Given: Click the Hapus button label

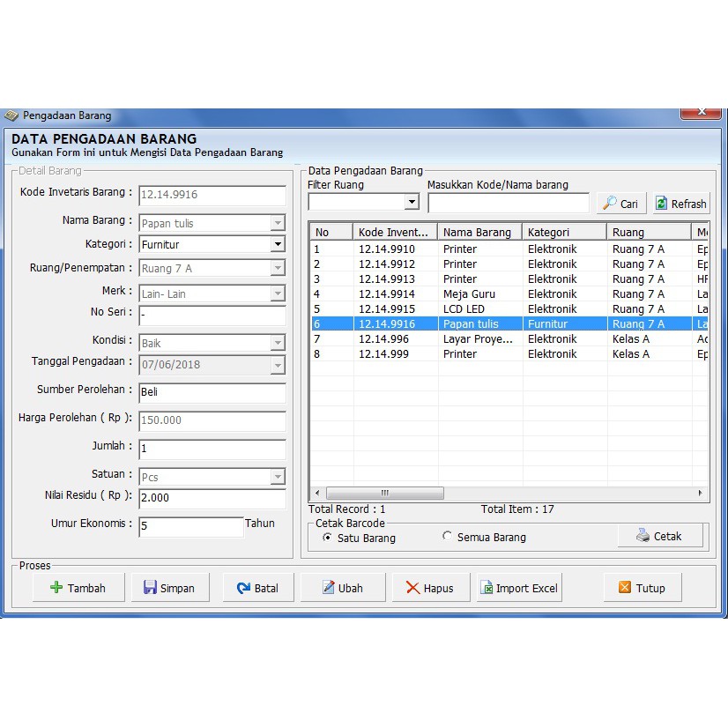Looking at the screenshot, I should pos(438,588).
